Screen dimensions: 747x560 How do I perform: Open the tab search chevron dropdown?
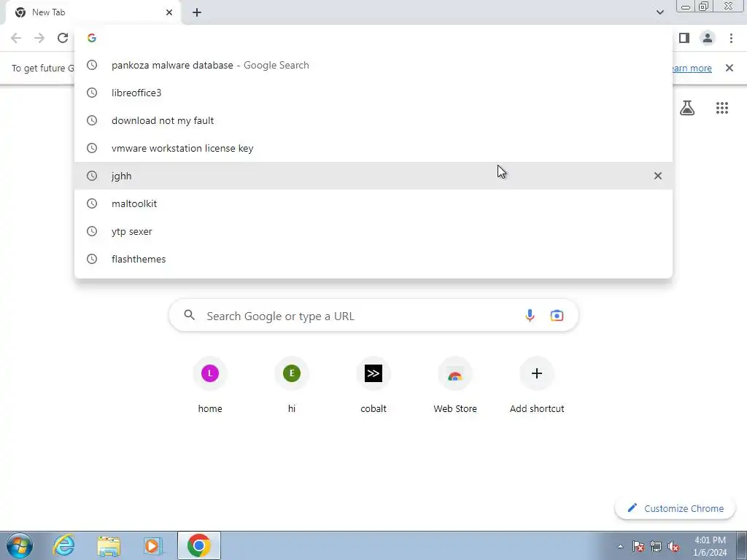point(659,12)
